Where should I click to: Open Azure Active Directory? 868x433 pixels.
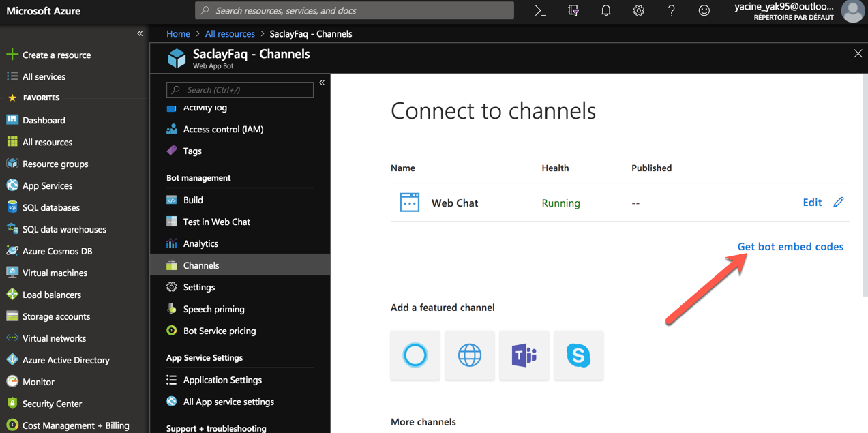[58, 360]
